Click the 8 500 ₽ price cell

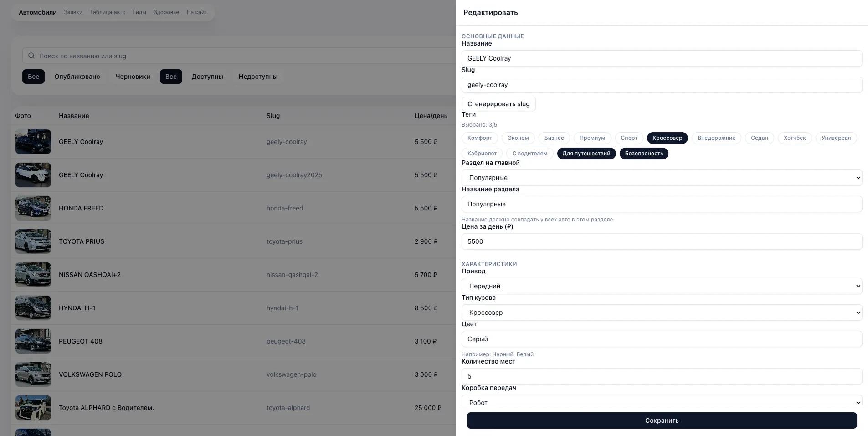tap(426, 308)
